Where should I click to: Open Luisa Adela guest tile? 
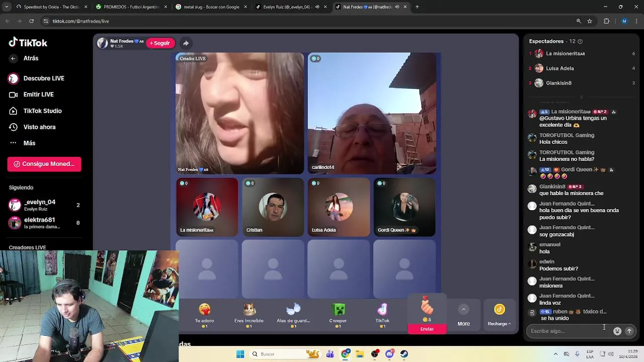click(x=339, y=207)
